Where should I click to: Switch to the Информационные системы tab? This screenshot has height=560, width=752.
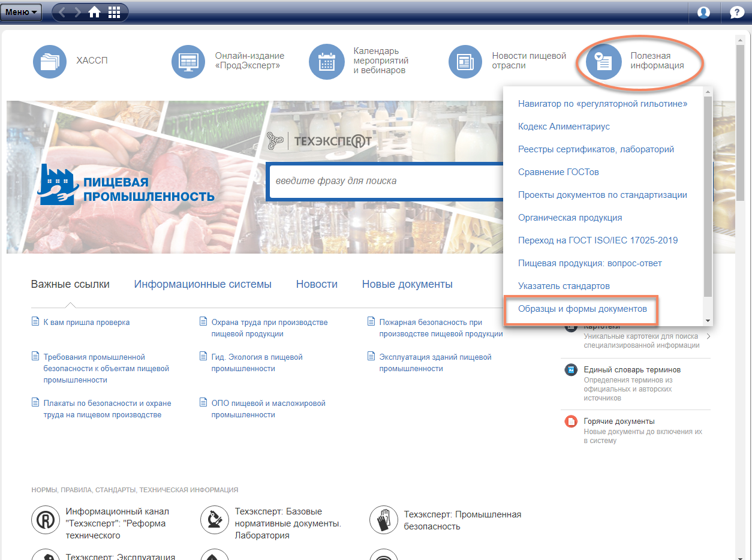click(x=203, y=284)
